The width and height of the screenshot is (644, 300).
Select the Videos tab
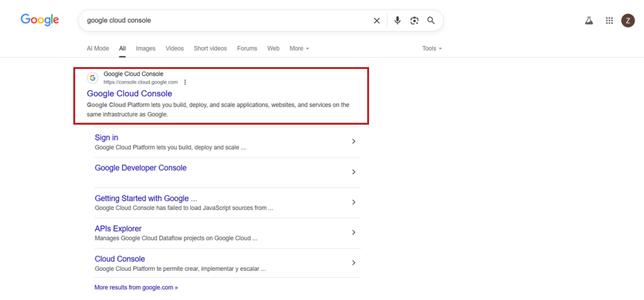(174, 49)
